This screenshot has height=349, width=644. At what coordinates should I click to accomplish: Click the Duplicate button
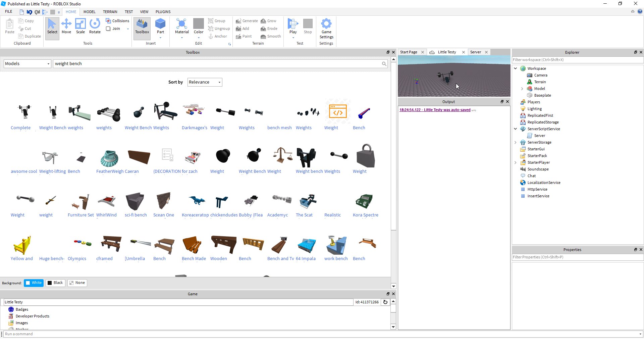coord(30,36)
